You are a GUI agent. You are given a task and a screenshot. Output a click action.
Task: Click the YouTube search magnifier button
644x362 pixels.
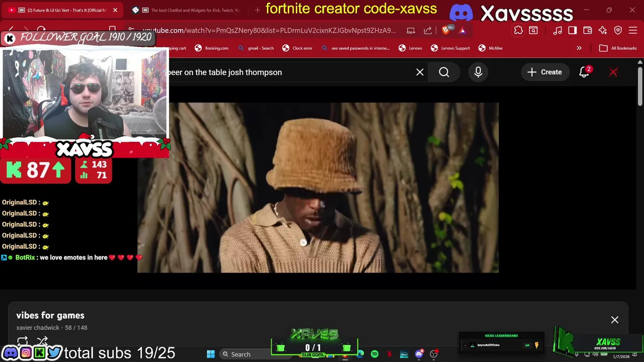coord(444,72)
